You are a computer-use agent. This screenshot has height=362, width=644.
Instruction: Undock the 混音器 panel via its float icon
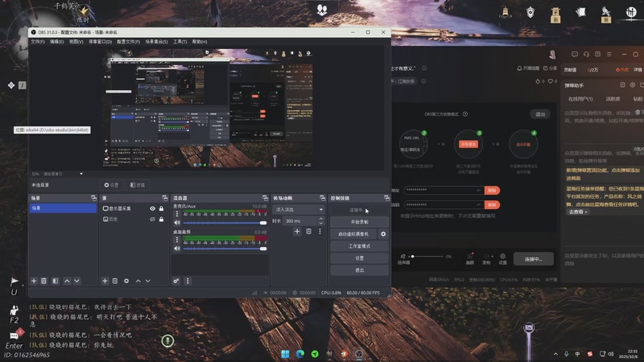[x=265, y=198]
